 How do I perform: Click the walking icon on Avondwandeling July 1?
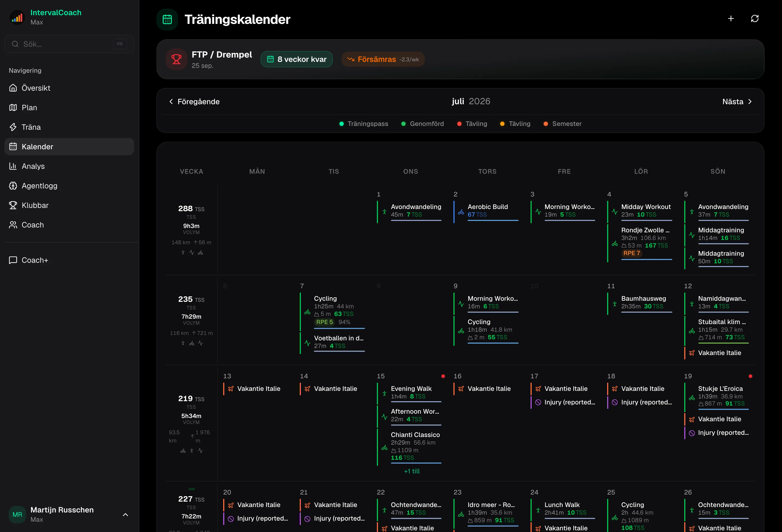(x=384, y=212)
